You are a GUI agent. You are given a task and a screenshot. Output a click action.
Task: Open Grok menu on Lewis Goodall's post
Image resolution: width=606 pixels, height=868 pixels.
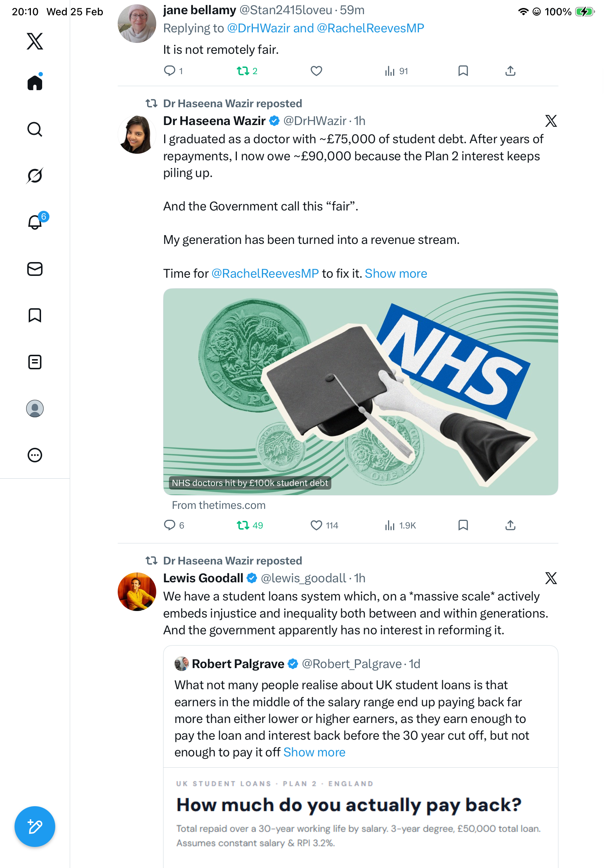tap(550, 578)
